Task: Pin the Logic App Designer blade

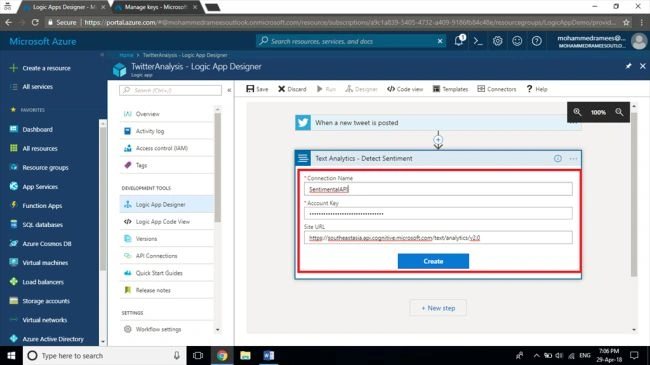Action: pyautogui.click(x=628, y=66)
